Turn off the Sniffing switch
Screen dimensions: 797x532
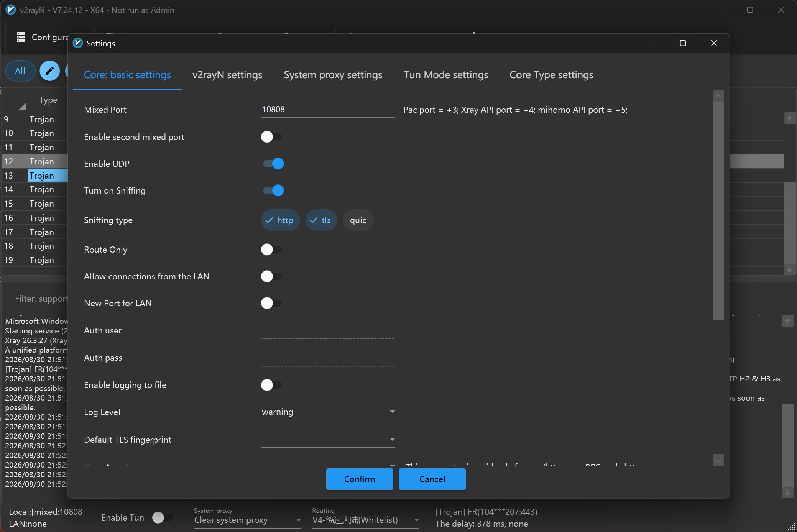tap(273, 190)
